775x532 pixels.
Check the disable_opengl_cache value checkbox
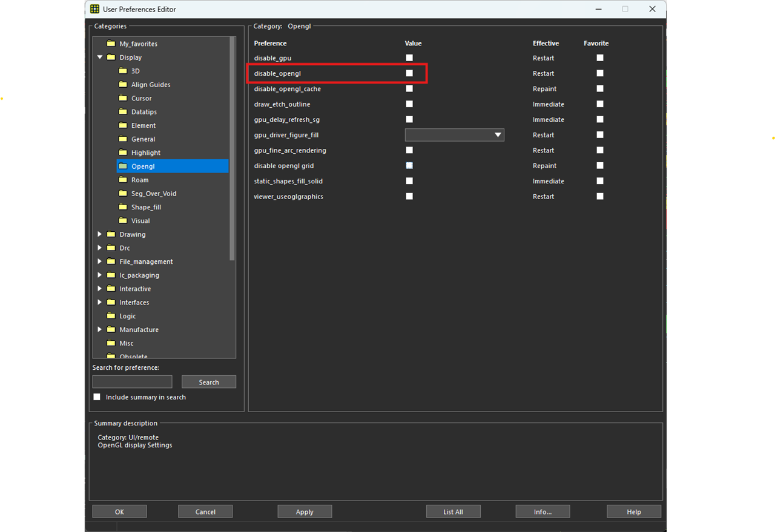tap(409, 88)
